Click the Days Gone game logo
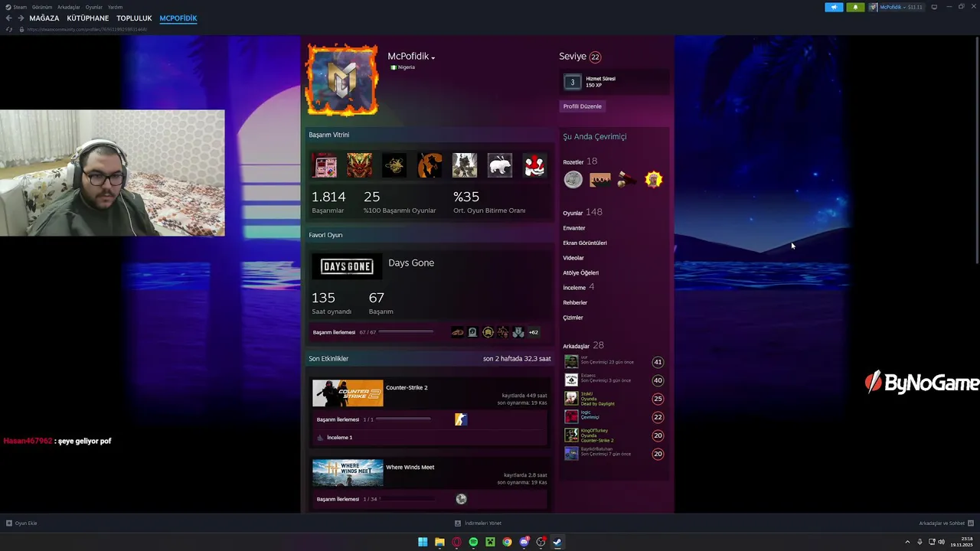980x551 pixels. click(347, 266)
